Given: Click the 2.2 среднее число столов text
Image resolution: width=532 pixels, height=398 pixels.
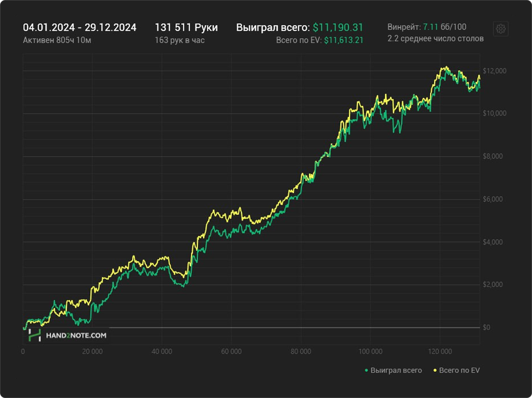Looking at the screenshot, I should point(435,38).
